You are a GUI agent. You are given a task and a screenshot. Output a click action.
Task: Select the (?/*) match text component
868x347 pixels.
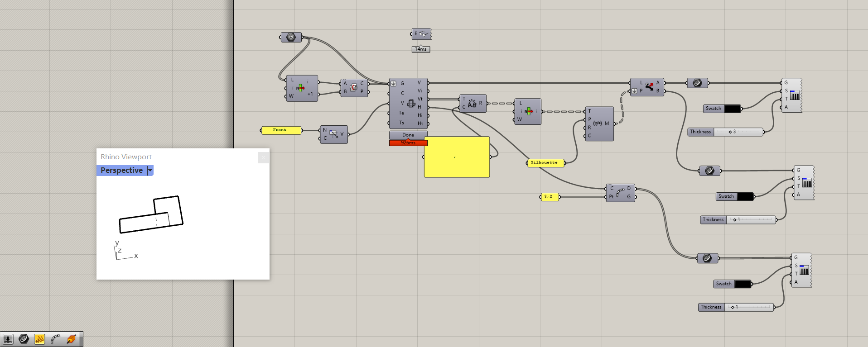coord(599,124)
